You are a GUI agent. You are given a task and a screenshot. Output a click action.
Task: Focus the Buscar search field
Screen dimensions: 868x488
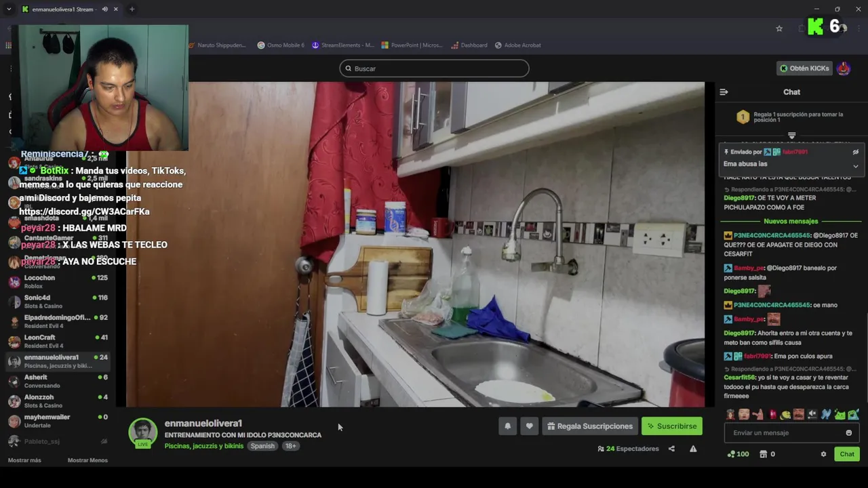pyautogui.click(x=434, y=68)
